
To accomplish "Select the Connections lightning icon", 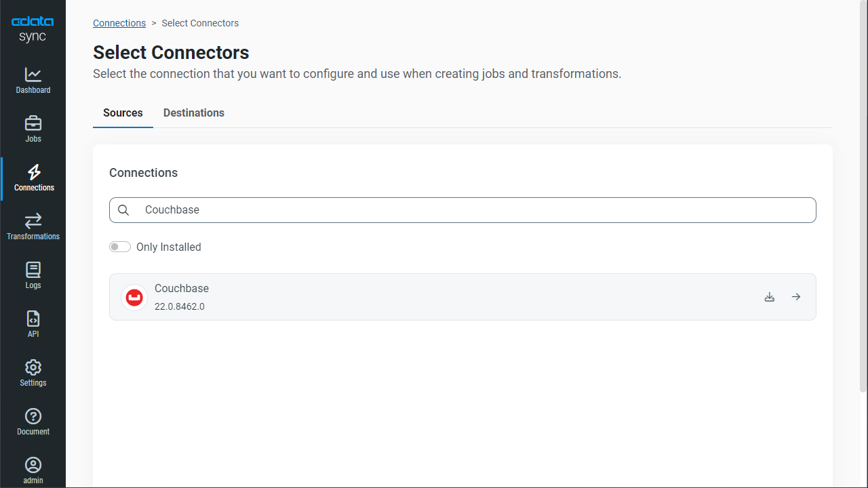I will pyautogui.click(x=33, y=172).
